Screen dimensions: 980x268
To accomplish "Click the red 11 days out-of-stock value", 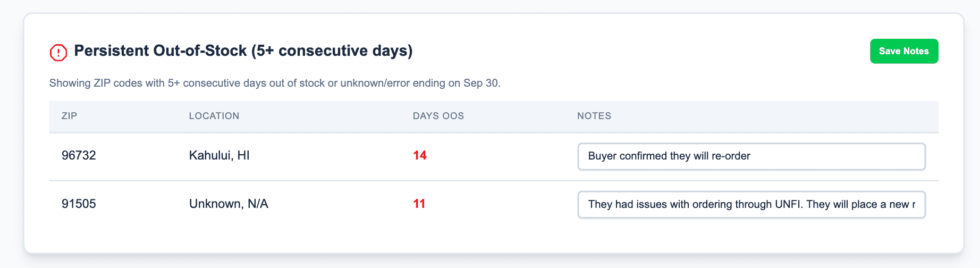I will coord(419,204).
